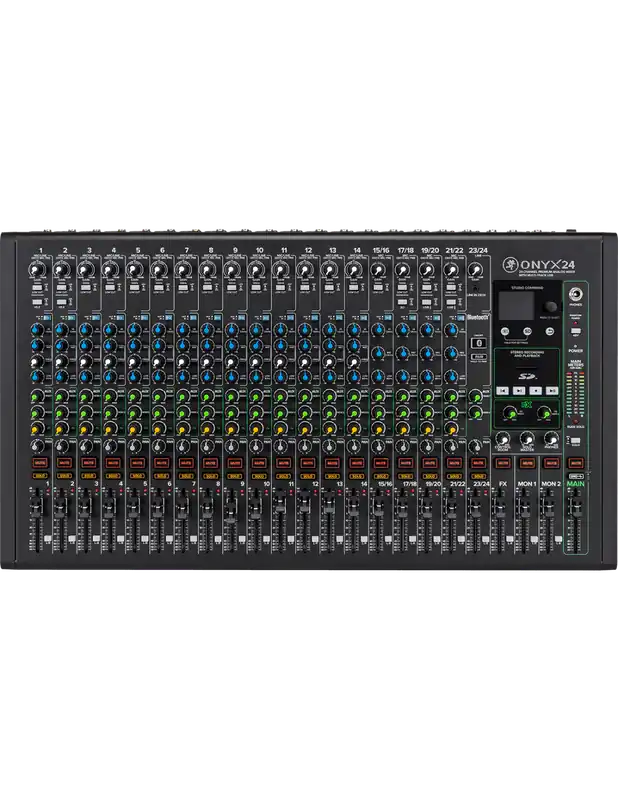The height and width of the screenshot is (800, 618).
Task: Turn the Phones level knob
Action: tap(551, 438)
